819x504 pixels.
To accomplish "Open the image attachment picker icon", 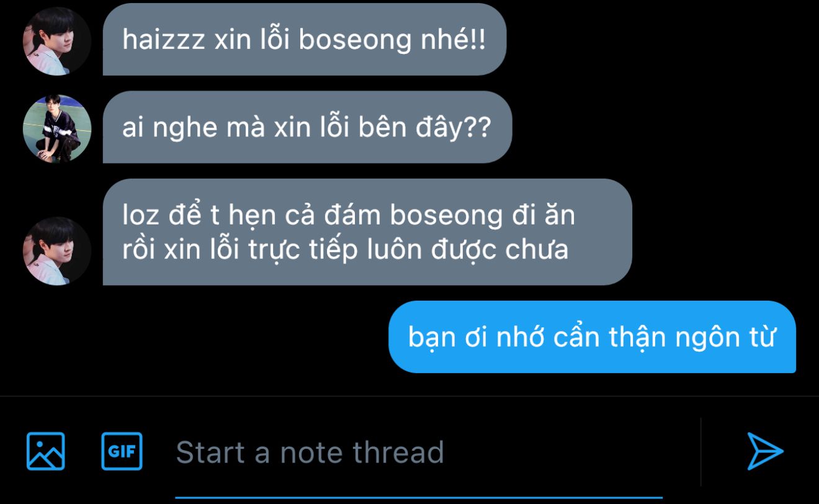I will pos(46,451).
